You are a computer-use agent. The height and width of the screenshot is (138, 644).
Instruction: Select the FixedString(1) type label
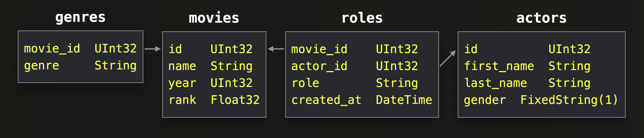[x=569, y=100]
